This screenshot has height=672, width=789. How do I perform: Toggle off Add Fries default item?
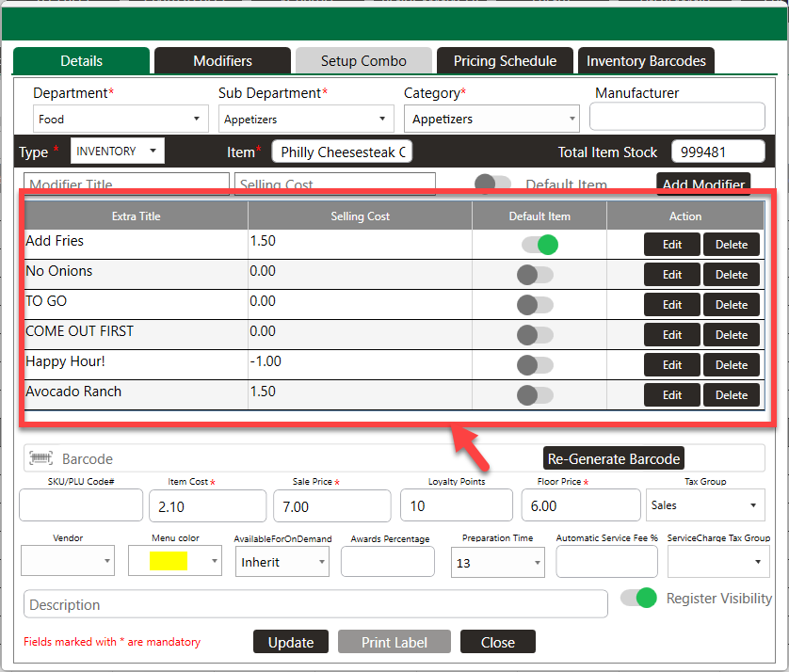[539, 245]
